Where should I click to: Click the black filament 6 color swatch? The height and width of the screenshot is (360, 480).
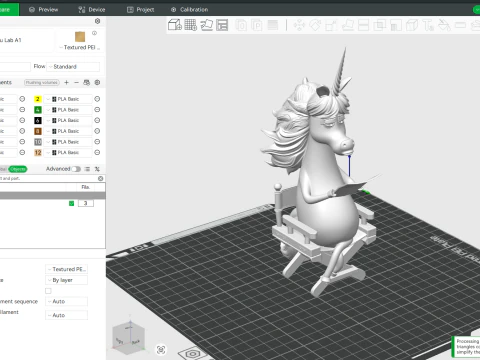tap(38, 120)
